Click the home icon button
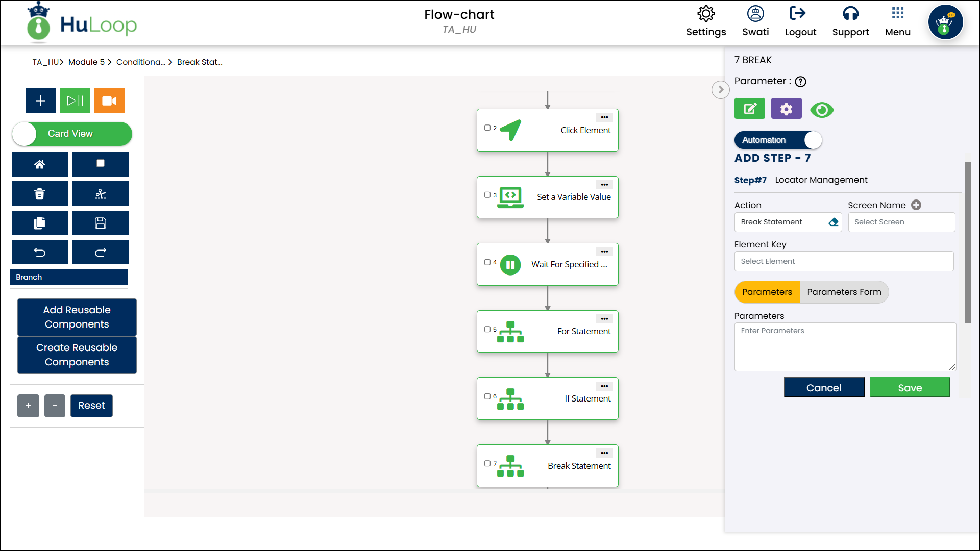Screen dimensions: 980x551 (39, 164)
